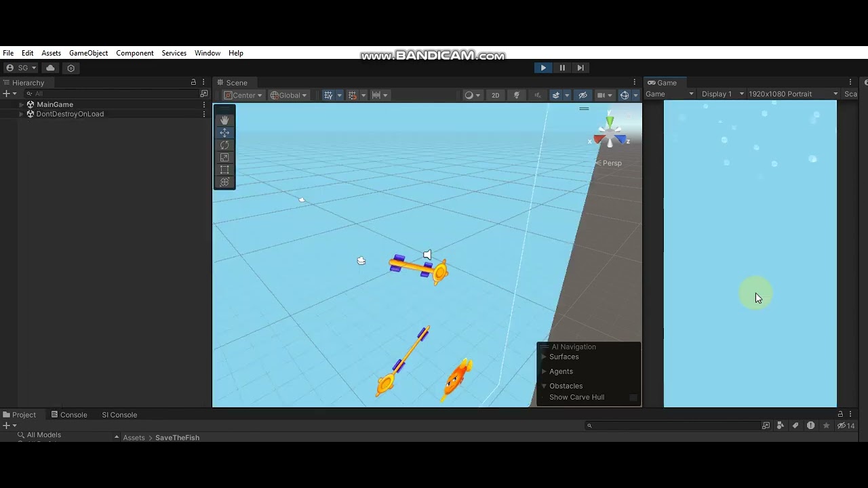This screenshot has height=488, width=868.
Task: Select the Scale tool
Action: click(x=224, y=157)
